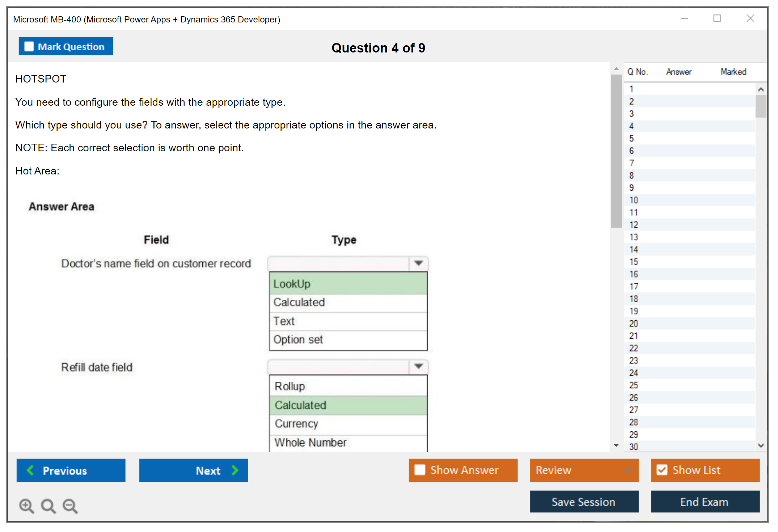The image size is (778, 532).
Task: Expand the Review menu arrow
Action: click(628, 470)
